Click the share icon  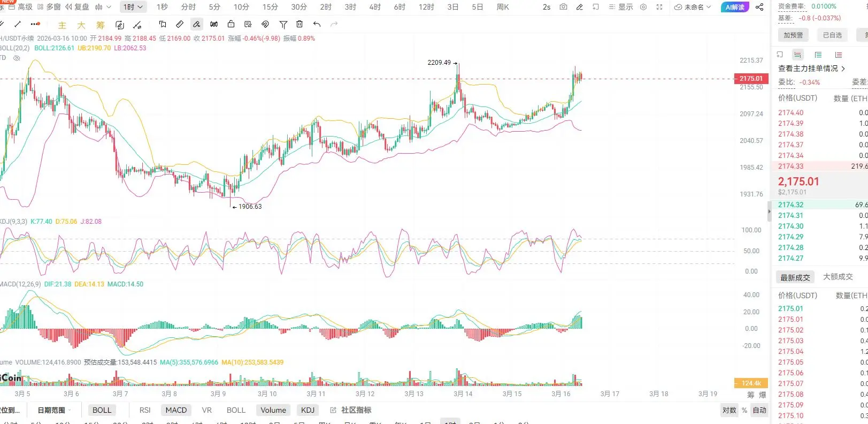tap(759, 7)
